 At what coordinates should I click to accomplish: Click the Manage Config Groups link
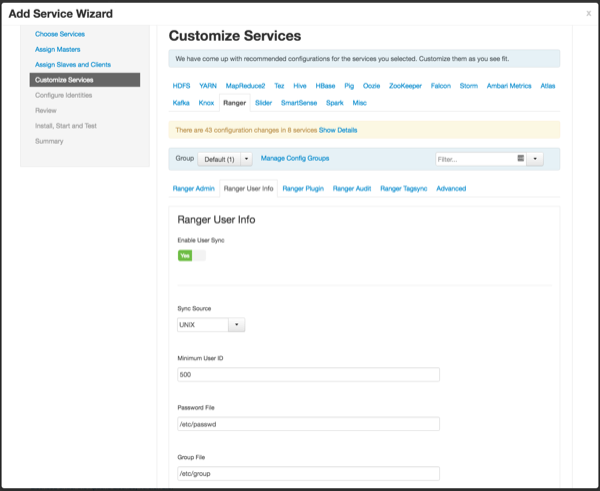294,158
